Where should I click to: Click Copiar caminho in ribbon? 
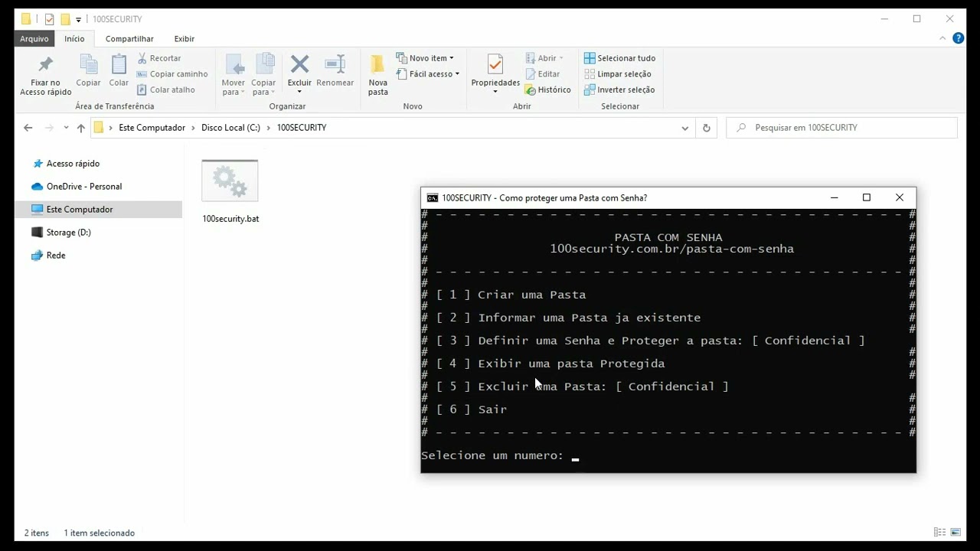point(172,74)
